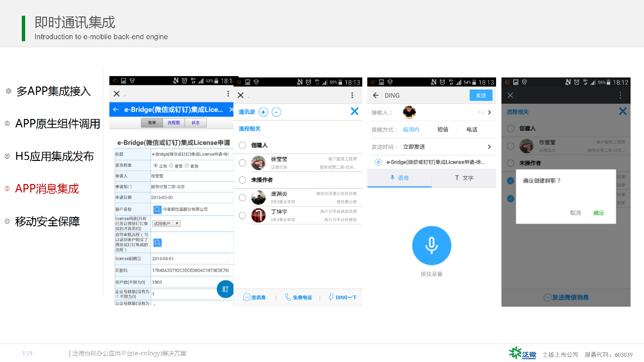Screen dimensions: 644x362
Task: Click the blue 发送 button
Action: click(481, 96)
